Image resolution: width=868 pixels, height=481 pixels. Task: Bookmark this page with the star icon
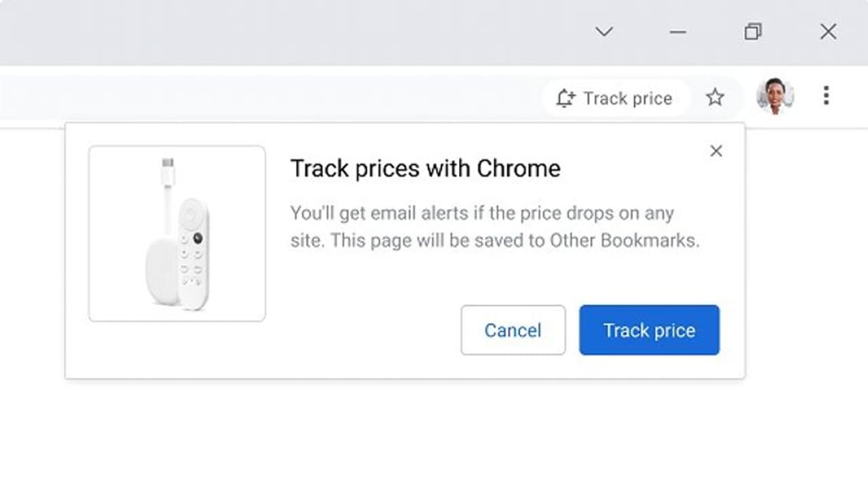[x=715, y=98]
